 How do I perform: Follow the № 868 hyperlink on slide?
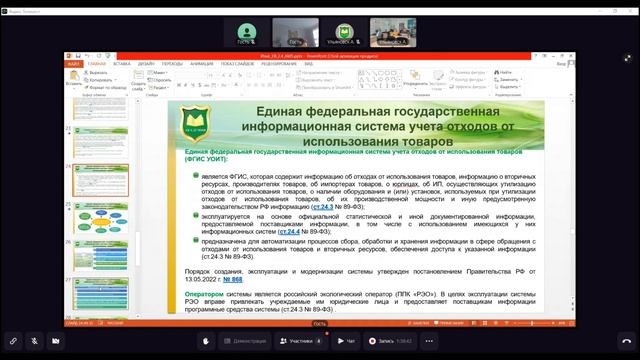click(x=233, y=280)
